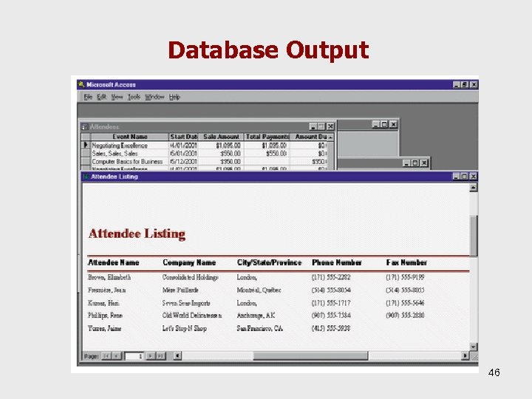Click the Attendee Listing report icon
This screenshot has width=532, height=399.
(x=86, y=177)
